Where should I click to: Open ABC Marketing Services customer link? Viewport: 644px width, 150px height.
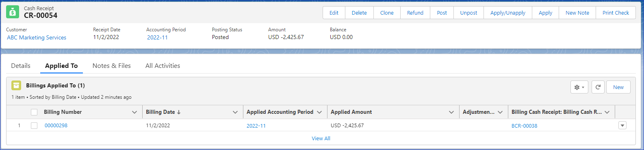pos(37,37)
